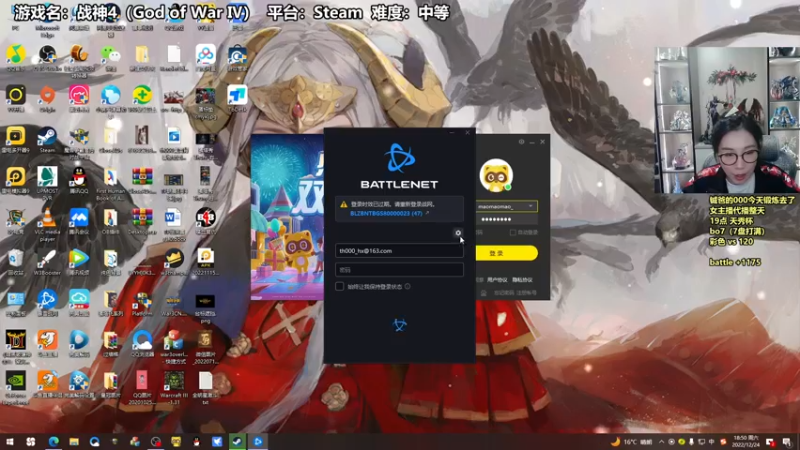Open Battle.net login settings gear
The height and width of the screenshot is (450, 800).
coord(458,233)
